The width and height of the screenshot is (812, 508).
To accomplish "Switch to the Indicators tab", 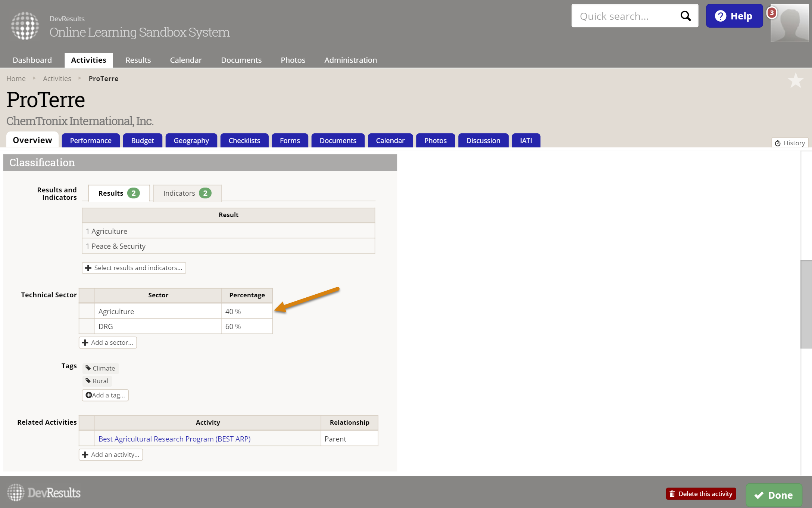I will 187,193.
